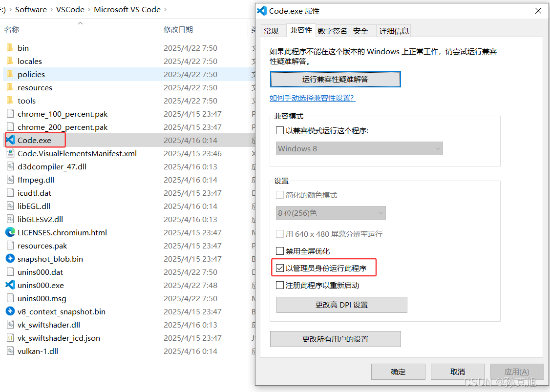Image resolution: width=550 pixels, height=392 pixels.
Task: Click the 更改高 DPI 设置 button
Action: click(341, 305)
